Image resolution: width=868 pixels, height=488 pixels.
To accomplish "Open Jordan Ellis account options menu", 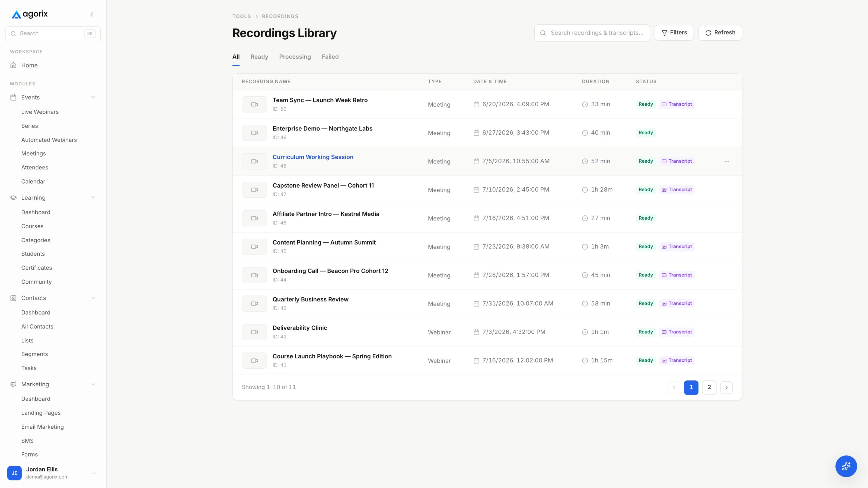I will [94, 473].
